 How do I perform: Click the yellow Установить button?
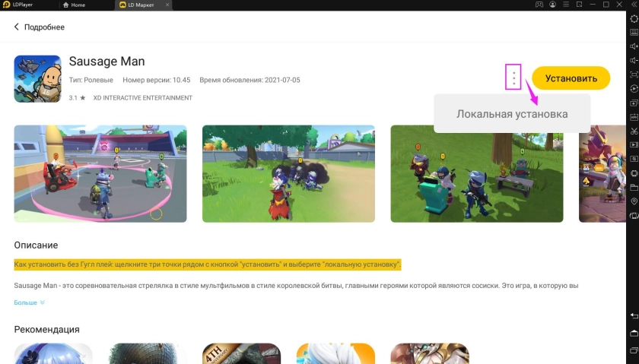pos(571,78)
